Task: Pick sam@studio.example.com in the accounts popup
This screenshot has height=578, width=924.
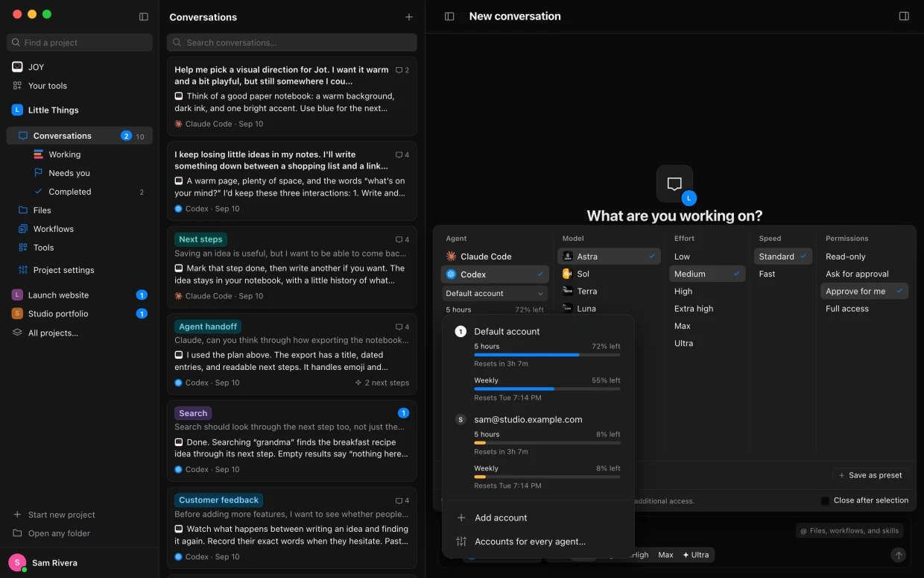Action: tap(528, 420)
